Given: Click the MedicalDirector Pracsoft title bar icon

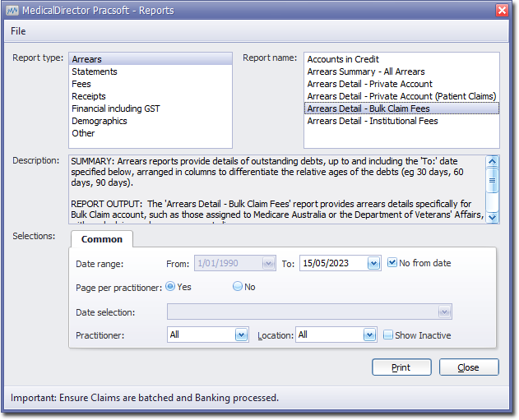Looking at the screenshot, I should pos(12,10).
